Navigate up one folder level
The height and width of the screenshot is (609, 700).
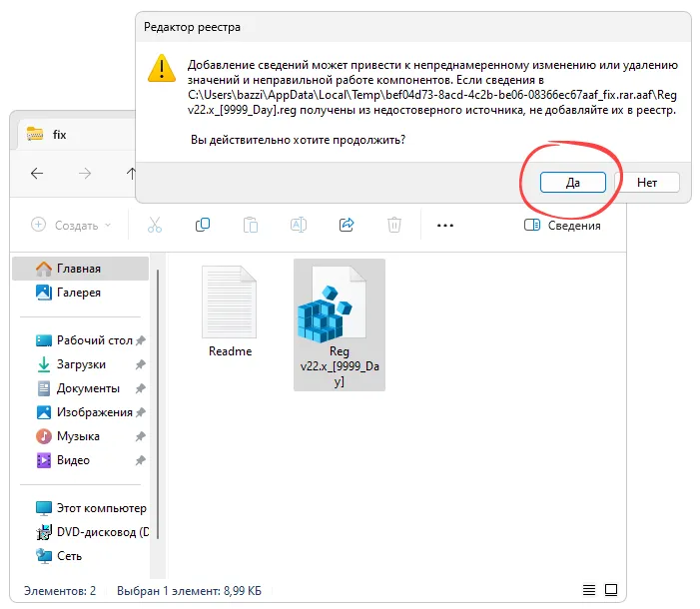coord(131,174)
